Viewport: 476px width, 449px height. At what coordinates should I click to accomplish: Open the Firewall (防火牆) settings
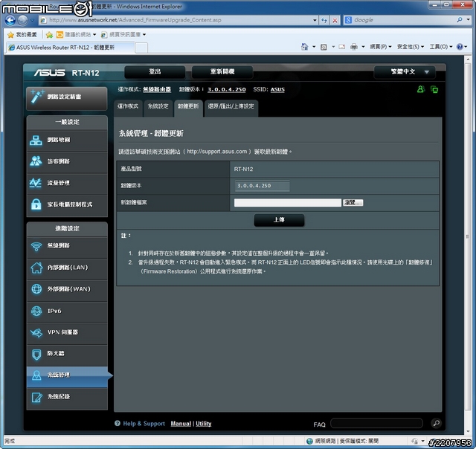click(67, 354)
